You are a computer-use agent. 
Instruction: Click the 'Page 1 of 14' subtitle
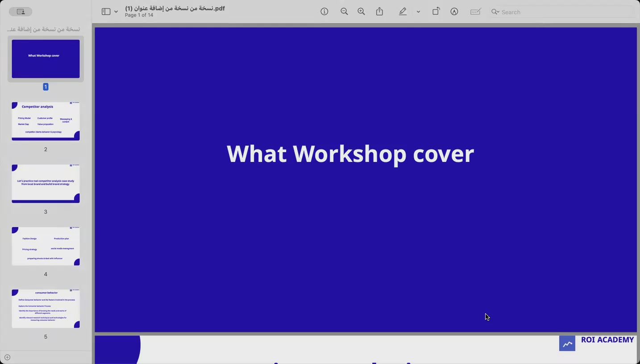(x=139, y=15)
